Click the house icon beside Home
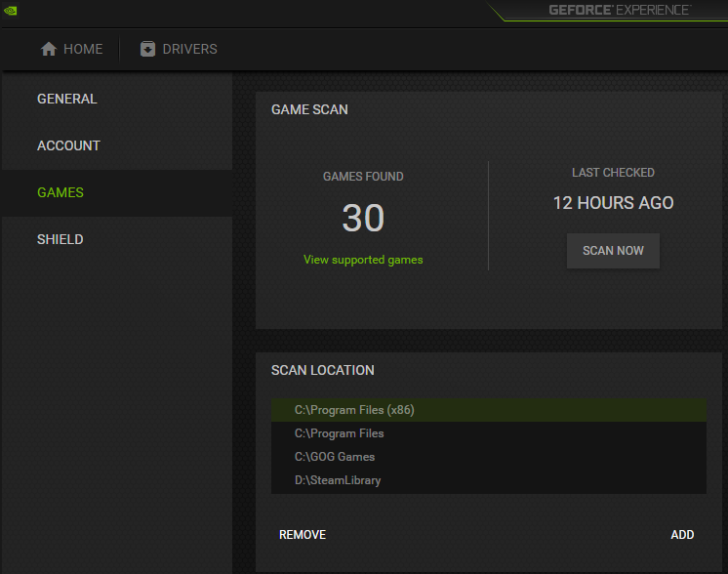The image size is (728, 574). pyautogui.click(x=48, y=49)
